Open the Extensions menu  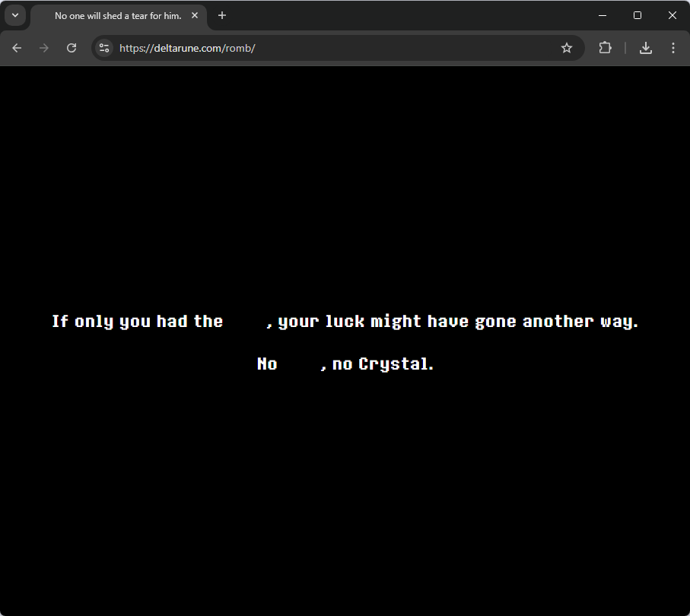pyautogui.click(x=605, y=48)
